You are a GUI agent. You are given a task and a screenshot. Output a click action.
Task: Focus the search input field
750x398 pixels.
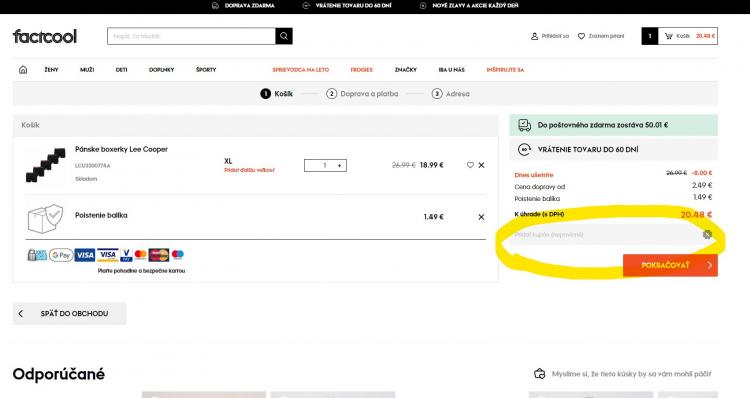click(x=191, y=36)
